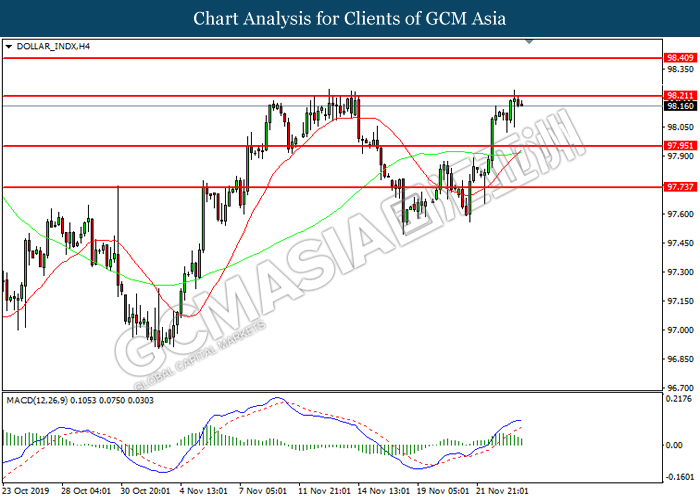Viewport: 700px width, 500px height.
Task: Click the MACD -0.1601 scale value
Action: point(680,477)
